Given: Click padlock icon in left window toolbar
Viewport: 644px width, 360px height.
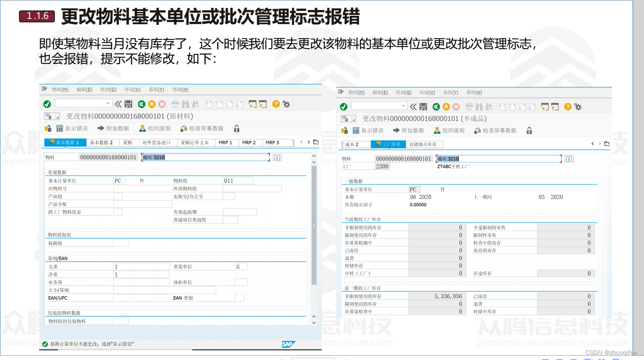Looking at the screenshot, I should click(236, 129).
